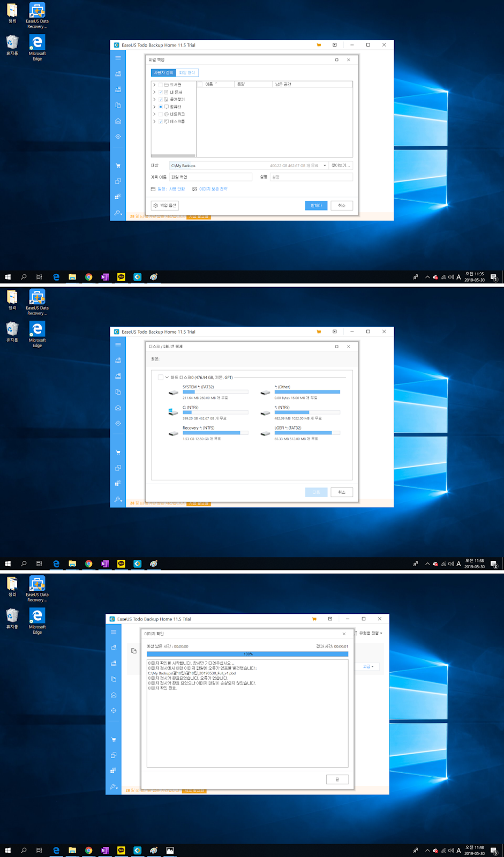Open Chrome in taskbar showing 11:35
The width and height of the screenshot is (504, 857).
pos(89,277)
